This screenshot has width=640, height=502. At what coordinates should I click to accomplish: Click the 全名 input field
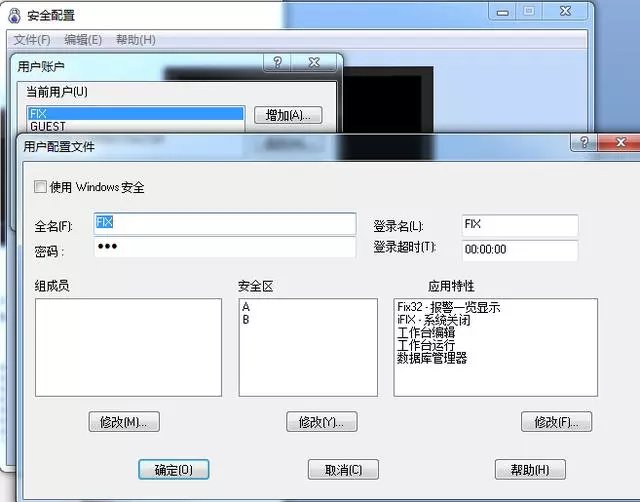coord(224,224)
